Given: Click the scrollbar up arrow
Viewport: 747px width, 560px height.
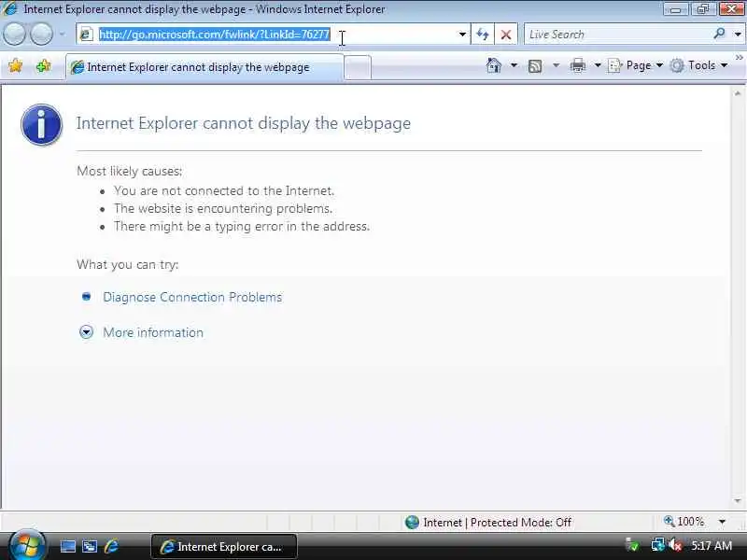Looking at the screenshot, I should (738, 93).
